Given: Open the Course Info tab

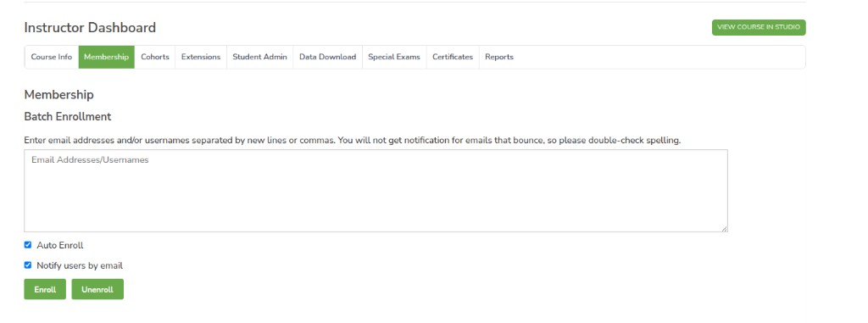Looking at the screenshot, I should pos(52,57).
